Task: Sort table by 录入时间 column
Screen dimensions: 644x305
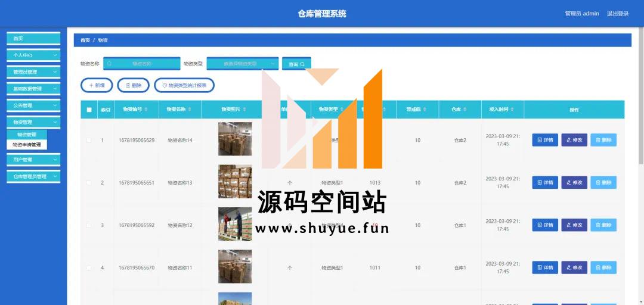Action: pos(512,109)
